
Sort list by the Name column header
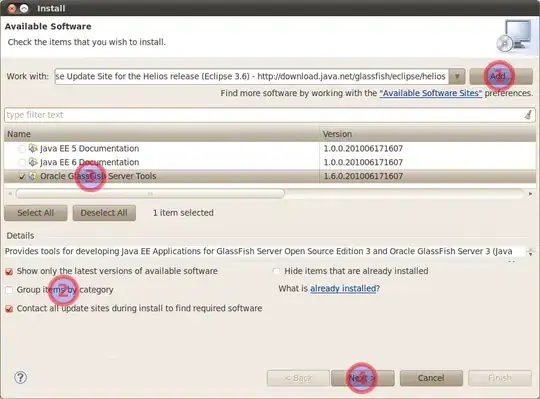[162, 134]
